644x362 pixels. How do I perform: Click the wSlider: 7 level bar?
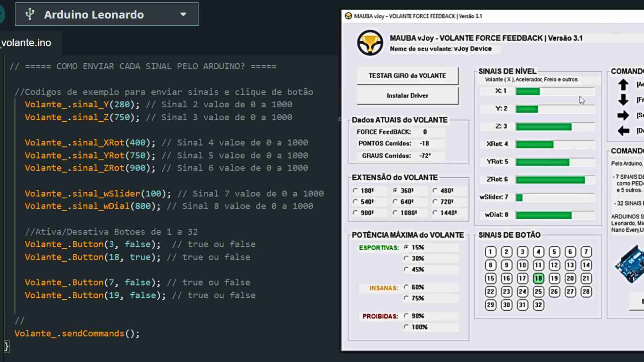click(555, 198)
